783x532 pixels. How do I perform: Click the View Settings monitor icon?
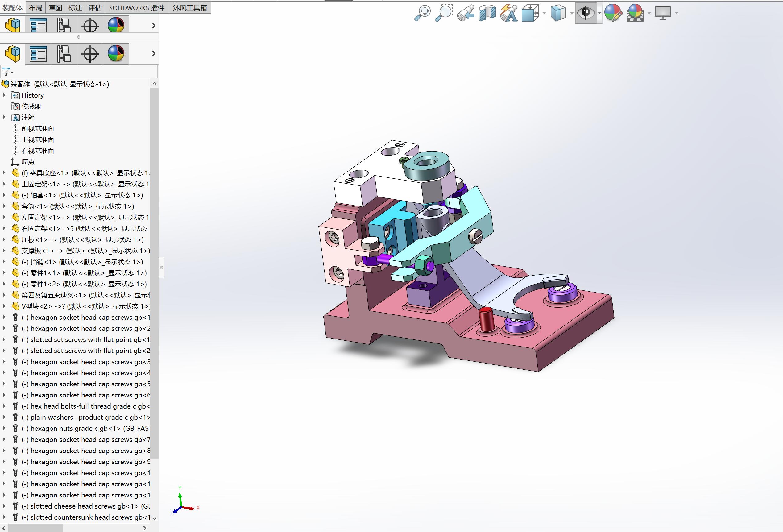point(663,13)
